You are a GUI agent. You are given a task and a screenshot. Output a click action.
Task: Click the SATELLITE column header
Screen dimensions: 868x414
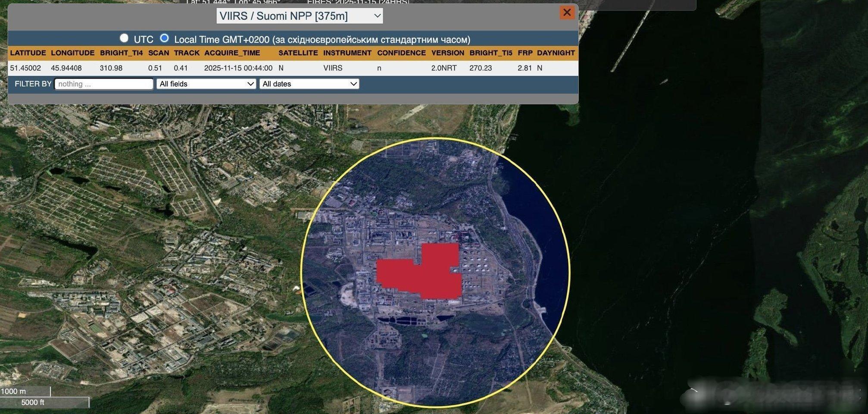click(298, 53)
